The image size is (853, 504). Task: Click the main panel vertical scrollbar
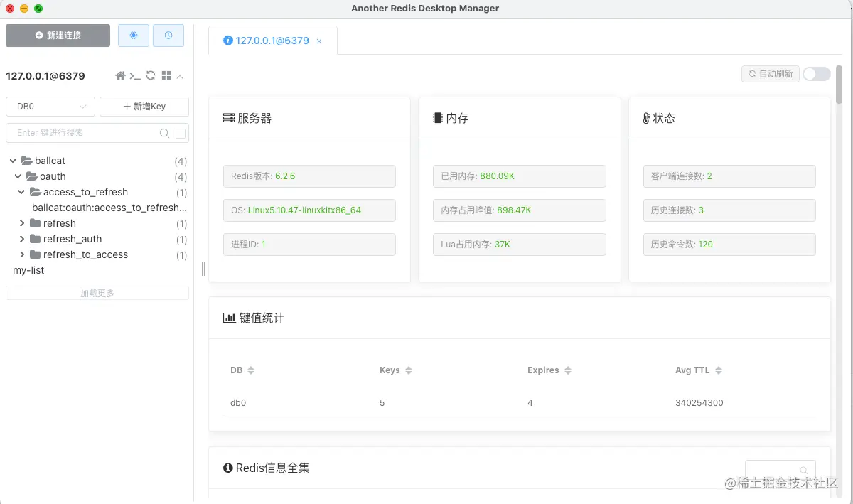pos(839,85)
